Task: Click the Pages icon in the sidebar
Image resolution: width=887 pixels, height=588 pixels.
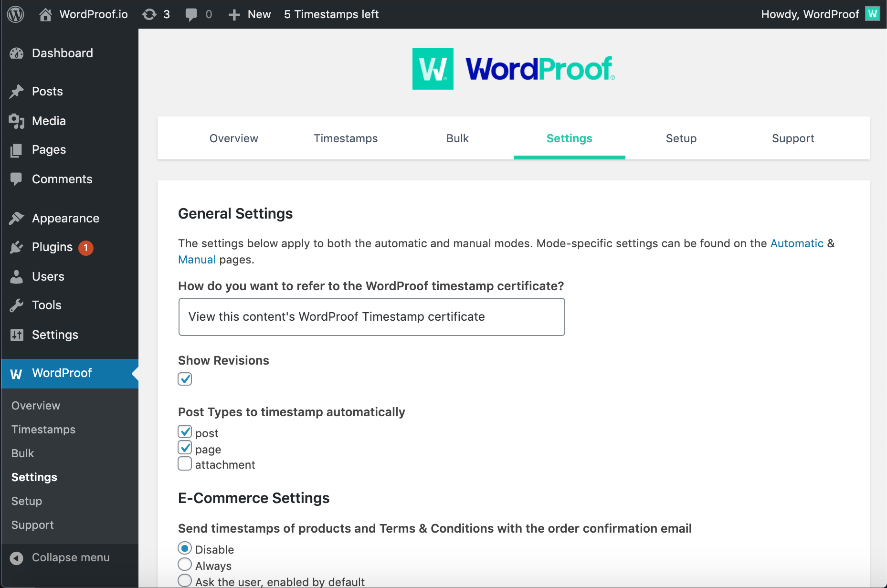Action: tap(17, 150)
